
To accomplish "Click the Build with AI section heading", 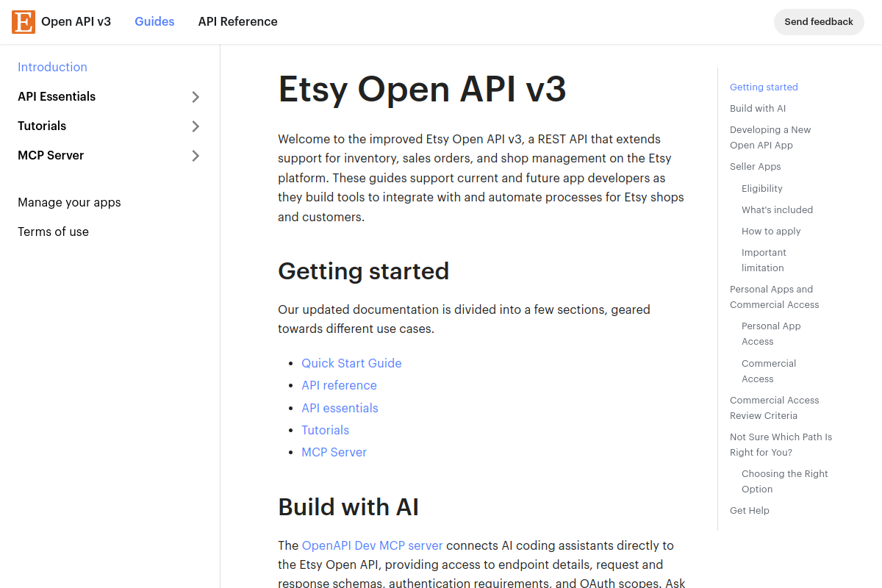I will coord(348,507).
